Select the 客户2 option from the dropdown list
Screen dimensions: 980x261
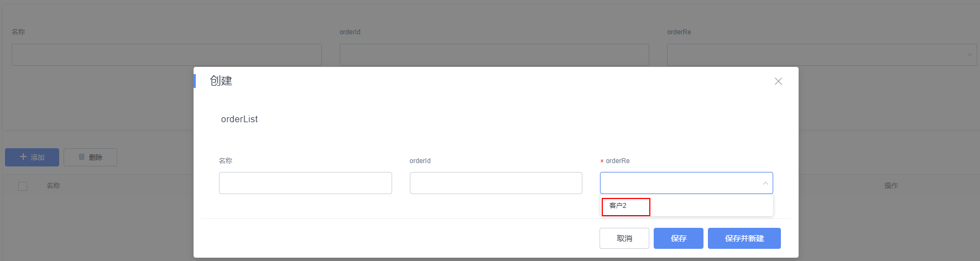click(618, 206)
